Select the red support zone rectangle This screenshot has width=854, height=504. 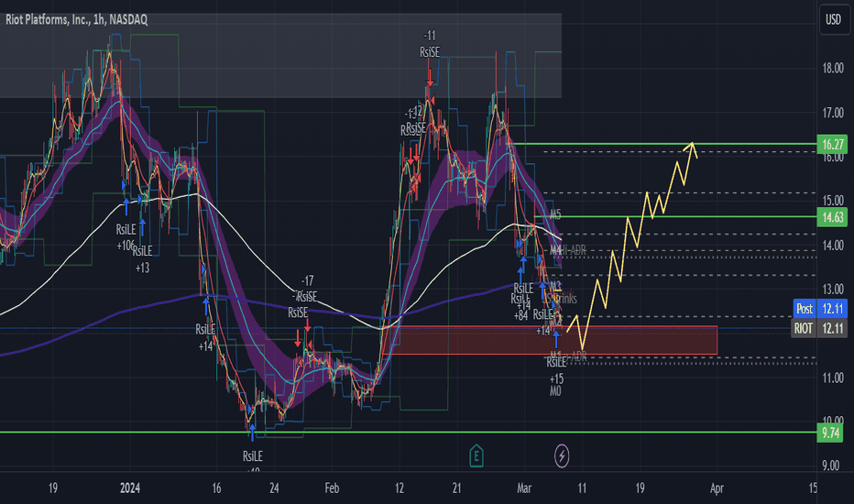550,340
